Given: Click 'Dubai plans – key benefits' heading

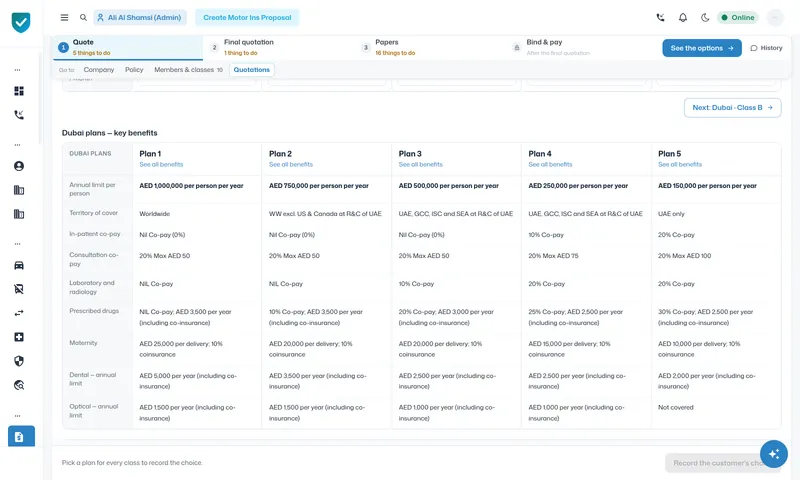Looking at the screenshot, I should tap(110, 133).
